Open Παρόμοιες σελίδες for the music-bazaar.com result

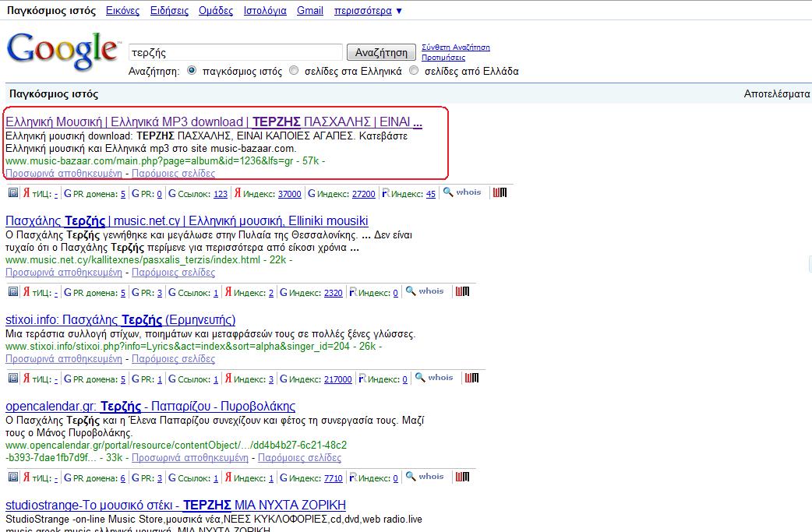pyautogui.click(x=174, y=174)
